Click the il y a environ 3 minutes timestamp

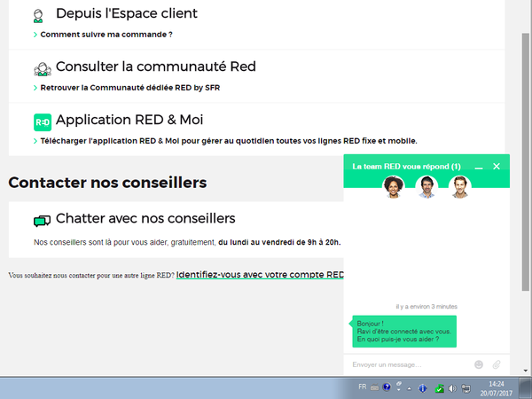click(x=426, y=307)
